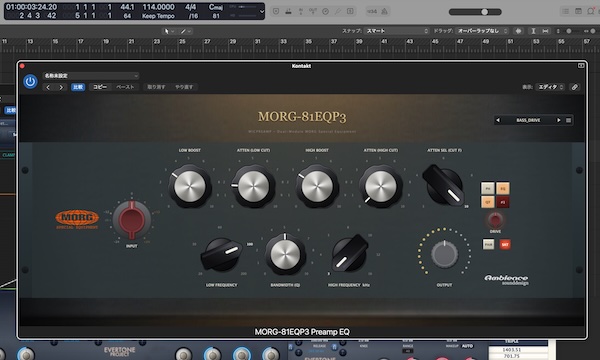
Task: Click the horizontal auto zoom icon
Action: pos(545,31)
